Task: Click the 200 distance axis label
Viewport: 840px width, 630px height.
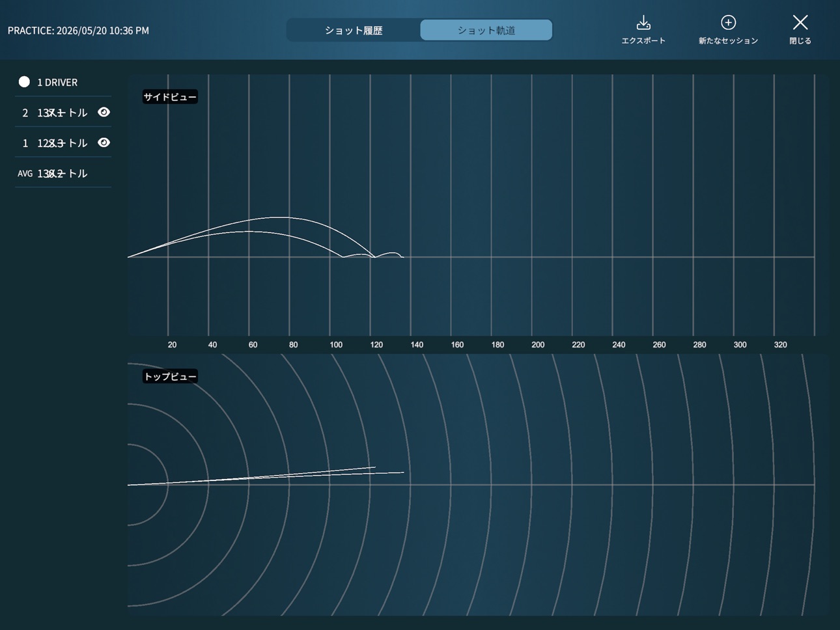Action: (x=538, y=345)
